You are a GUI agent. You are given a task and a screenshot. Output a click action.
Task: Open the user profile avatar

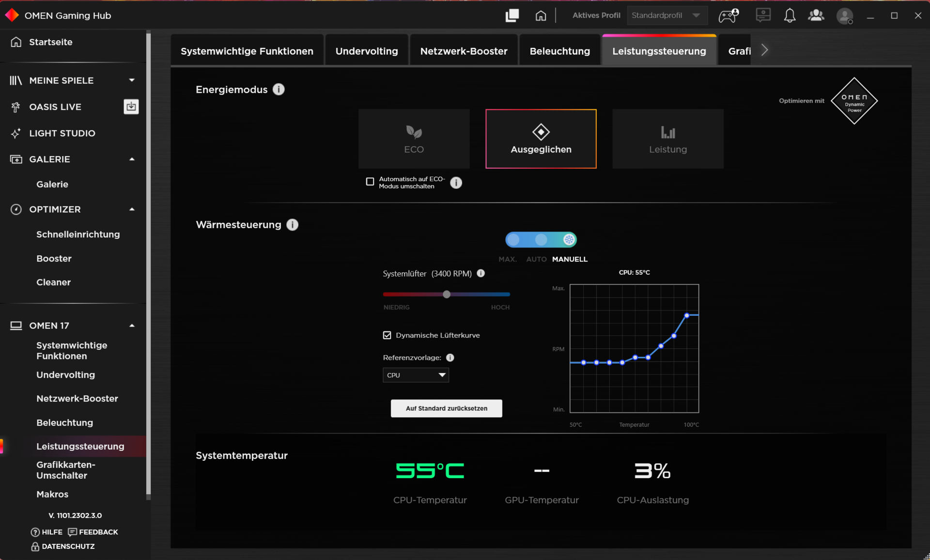[x=845, y=16]
